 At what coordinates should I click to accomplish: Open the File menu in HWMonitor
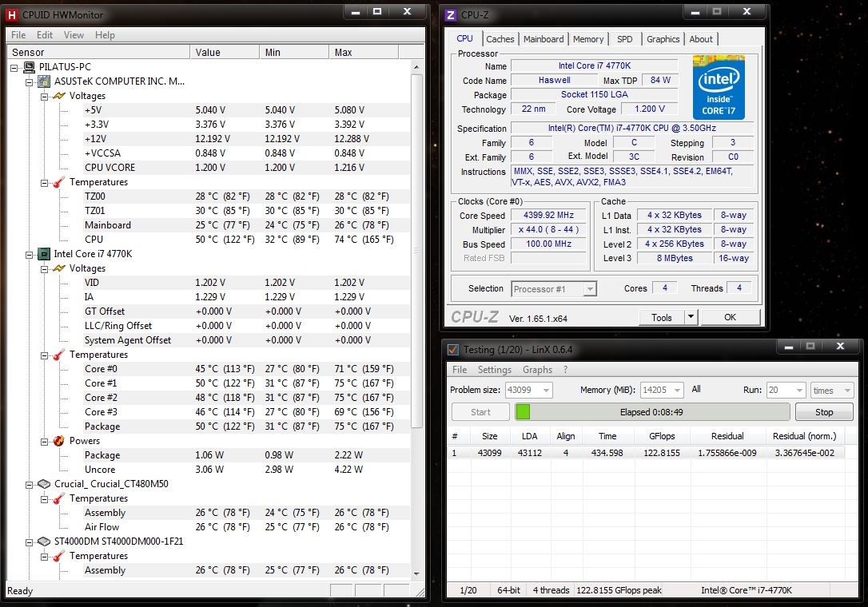point(18,35)
